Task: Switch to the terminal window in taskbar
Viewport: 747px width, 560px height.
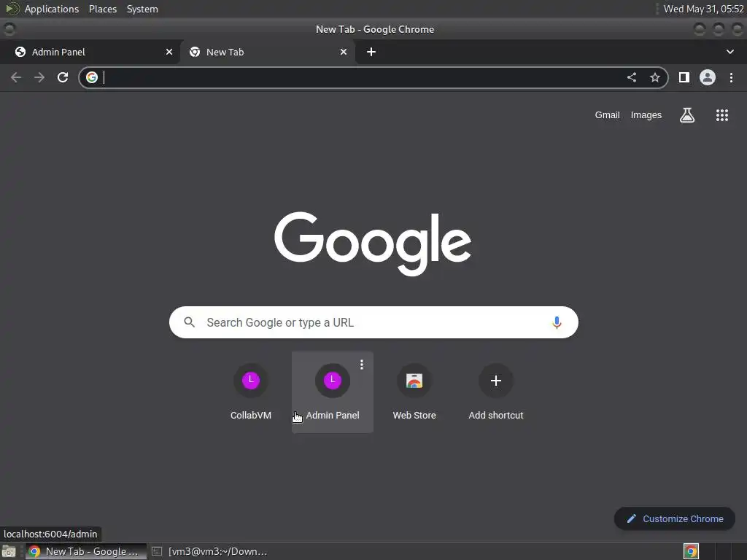Action: pyautogui.click(x=209, y=551)
